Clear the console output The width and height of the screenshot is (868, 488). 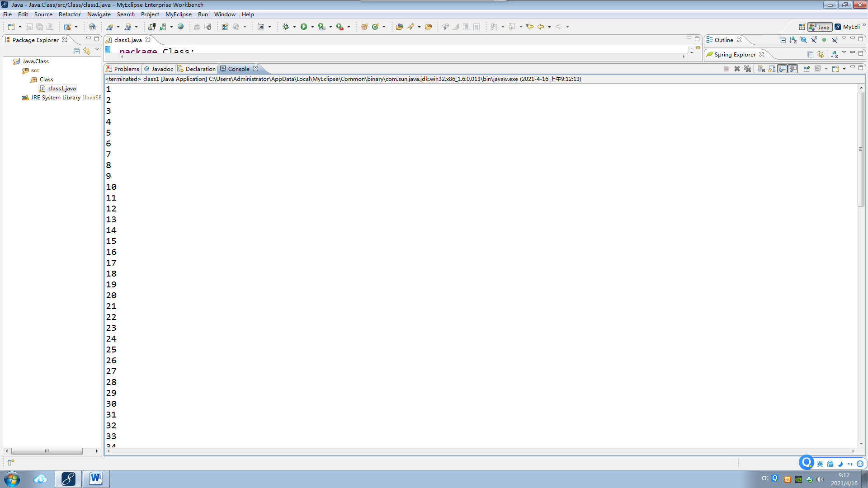click(x=761, y=69)
